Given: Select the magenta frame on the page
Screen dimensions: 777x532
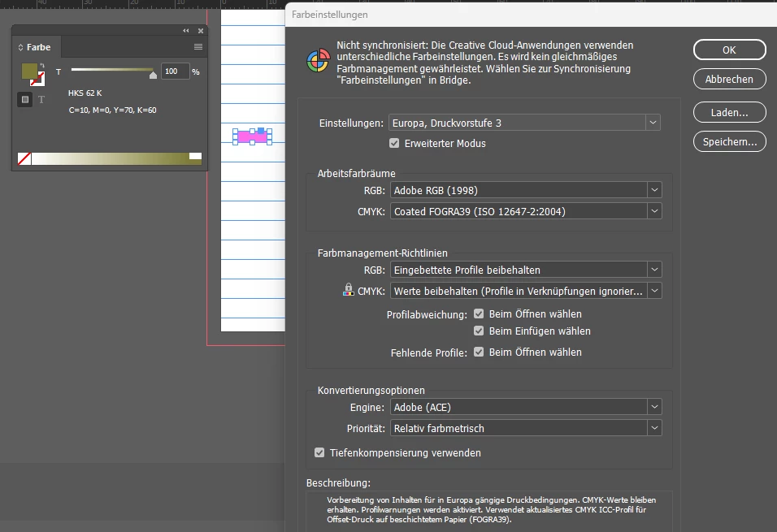Looking at the screenshot, I should point(252,136).
